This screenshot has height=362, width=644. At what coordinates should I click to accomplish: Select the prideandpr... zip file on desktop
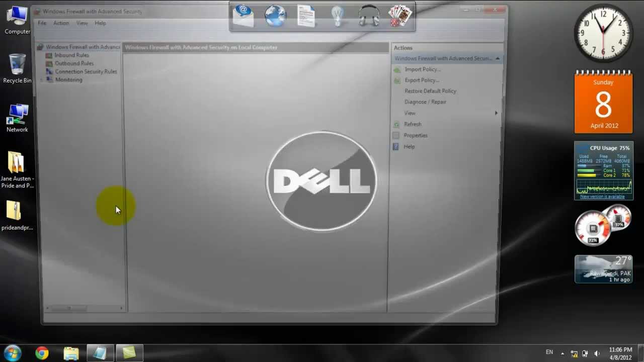(17, 216)
